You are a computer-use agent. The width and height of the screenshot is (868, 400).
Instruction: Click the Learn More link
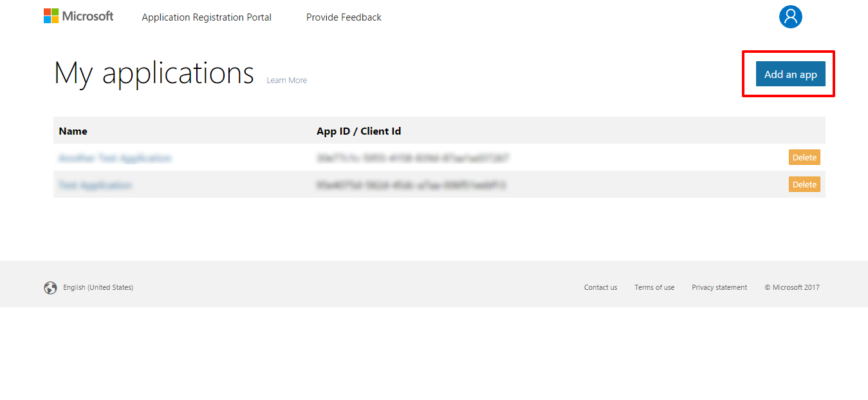286,81
